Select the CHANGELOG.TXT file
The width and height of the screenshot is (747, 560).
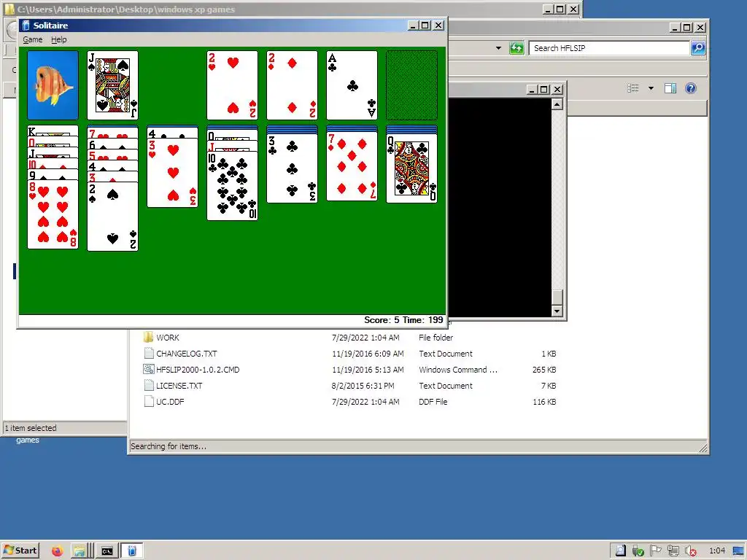tap(350, 354)
